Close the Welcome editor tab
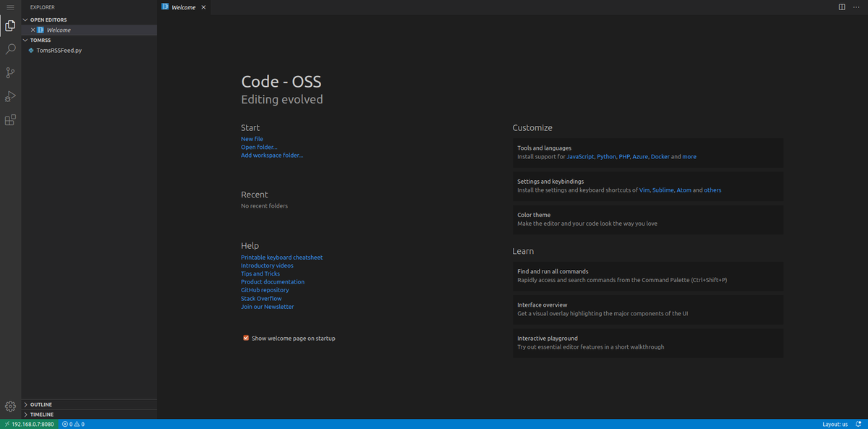The image size is (868, 429). (203, 7)
